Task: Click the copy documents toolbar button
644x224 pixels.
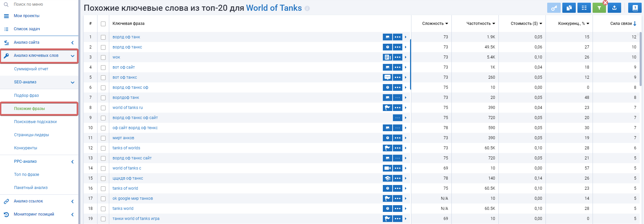Action: tap(569, 8)
